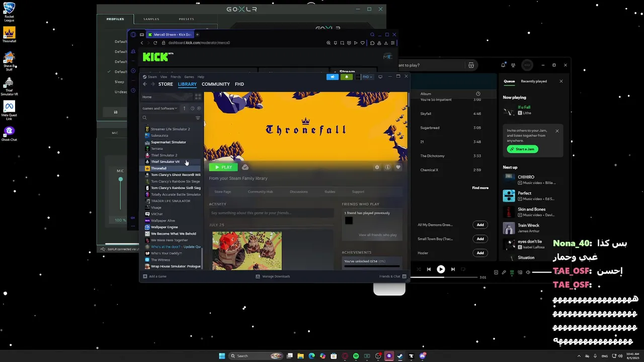Open Thronefall manage gear icon
The image size is (644, 362).
[x=377, y=167]
